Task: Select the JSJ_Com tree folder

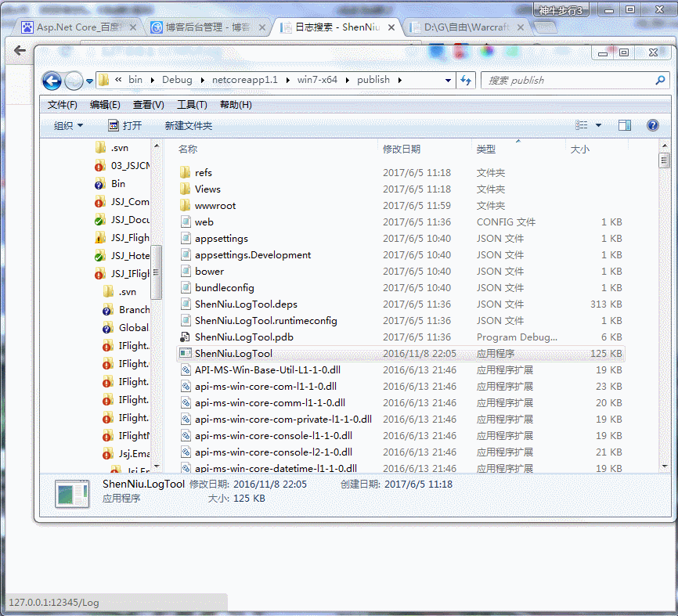Action: coord(122,202)
